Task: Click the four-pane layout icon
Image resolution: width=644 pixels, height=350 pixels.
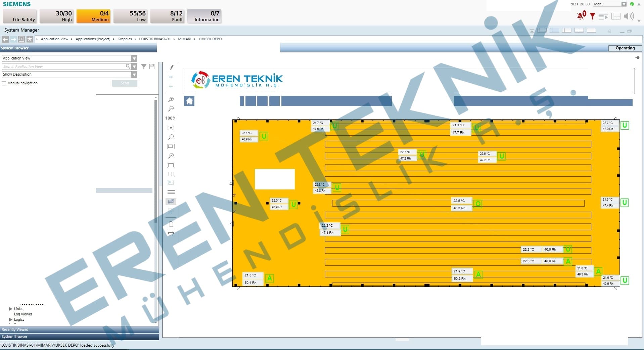Action: click(579, 30)
